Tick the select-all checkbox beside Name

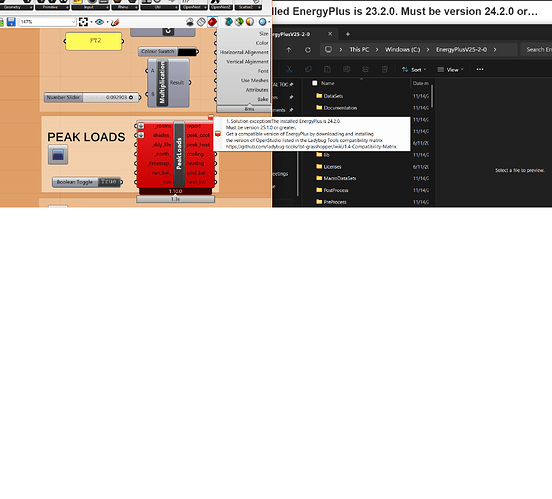(315, 83)
